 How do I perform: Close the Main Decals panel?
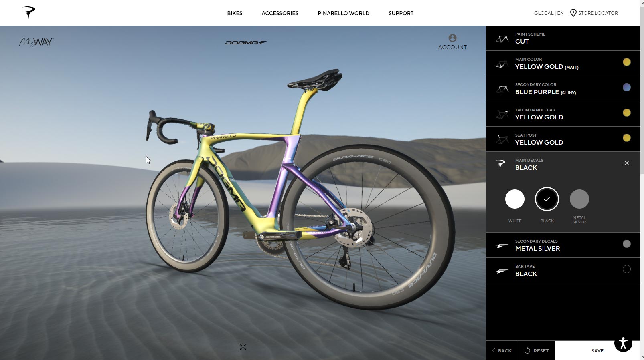tap(627, 163)
